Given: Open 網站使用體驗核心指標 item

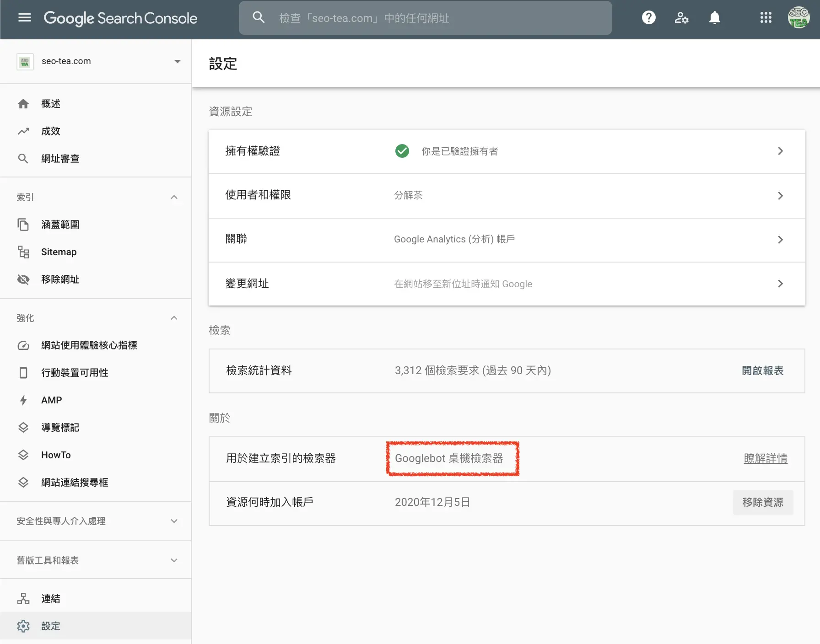Looking at the screenshot, I should 96,345.
